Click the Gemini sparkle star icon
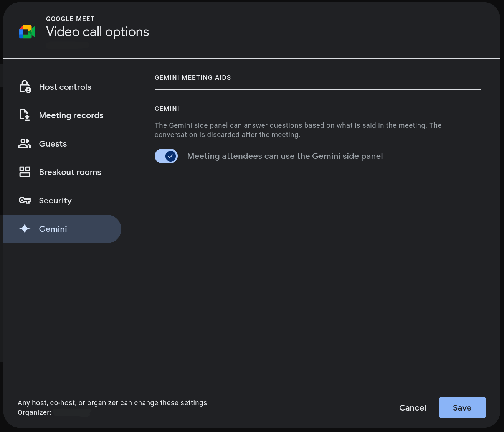504x432 pixels. tap(25, 229)
